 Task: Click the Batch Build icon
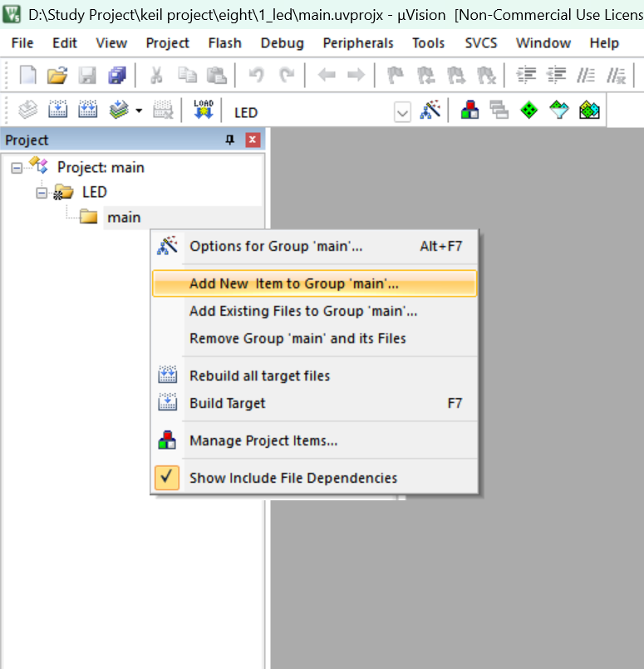pyautogui.click(x=119, y=110)
